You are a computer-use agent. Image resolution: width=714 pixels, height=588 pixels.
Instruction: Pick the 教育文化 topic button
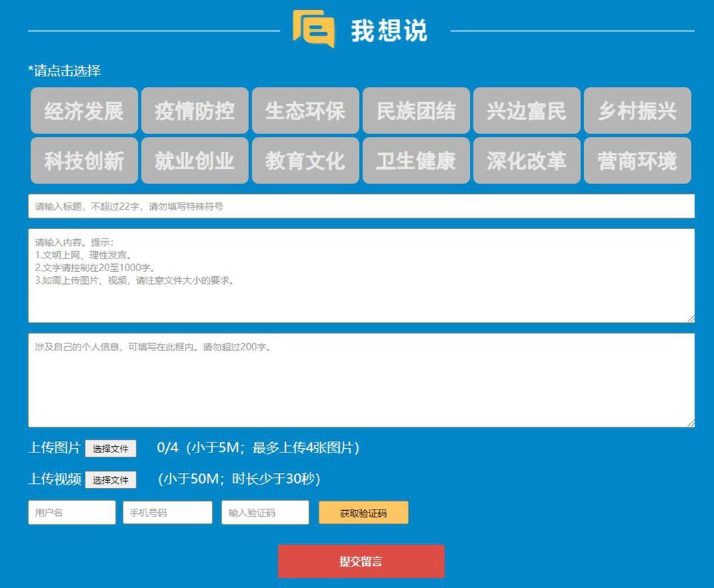[306, 161]
